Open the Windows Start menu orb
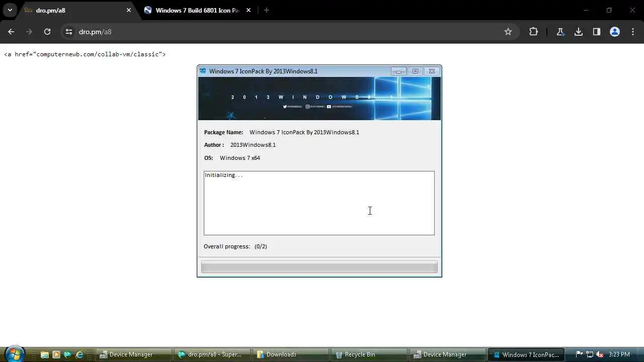Viewport: 644px width, 362px height. point(14,354)
